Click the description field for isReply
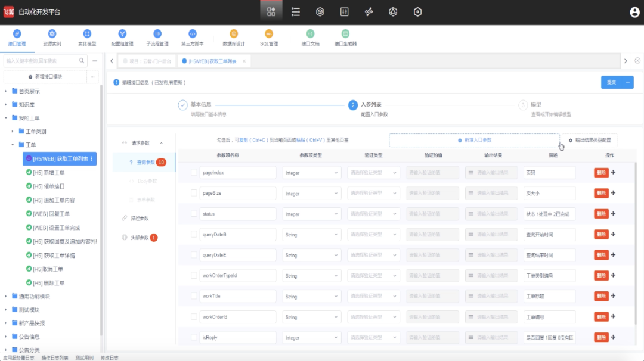Viewport: 644px width, 361px height. (x=550, y=337)
